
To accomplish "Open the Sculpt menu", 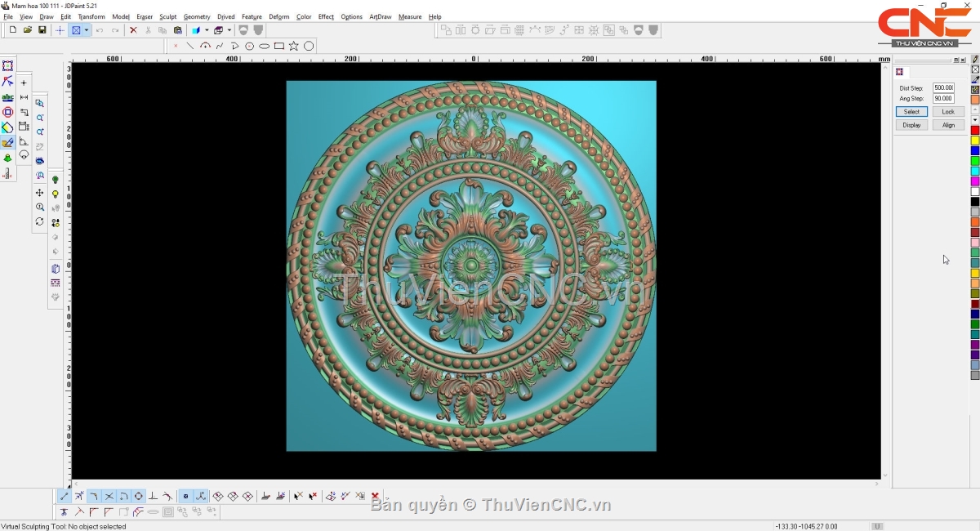I will [x=167, y=16].
